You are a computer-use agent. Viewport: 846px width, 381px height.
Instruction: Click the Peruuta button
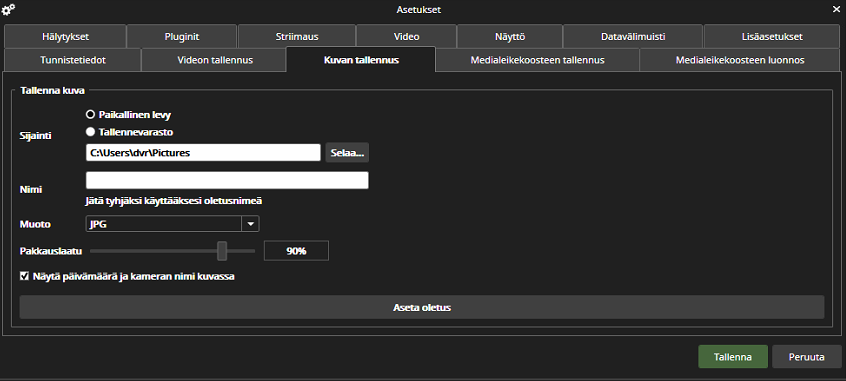(x=807, y=357)
